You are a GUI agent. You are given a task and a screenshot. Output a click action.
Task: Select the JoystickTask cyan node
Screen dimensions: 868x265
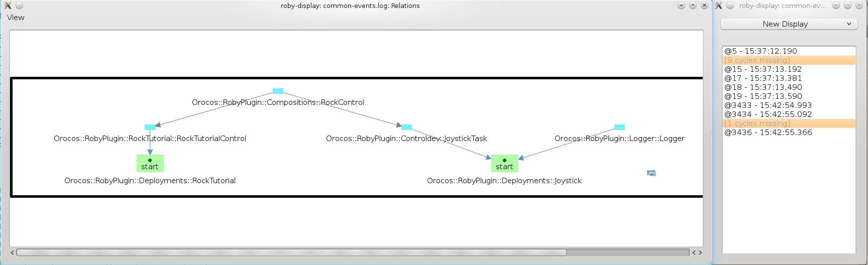407,127
